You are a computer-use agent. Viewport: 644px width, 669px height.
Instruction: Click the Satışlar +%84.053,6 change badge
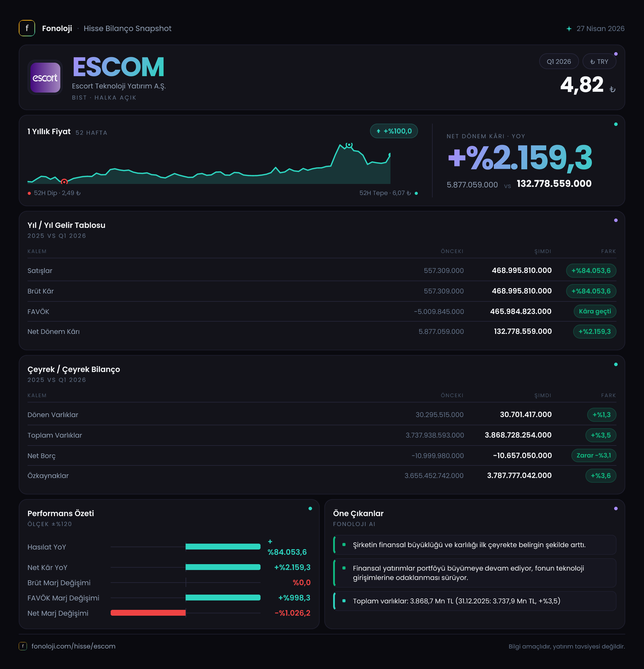click(591, 271)
